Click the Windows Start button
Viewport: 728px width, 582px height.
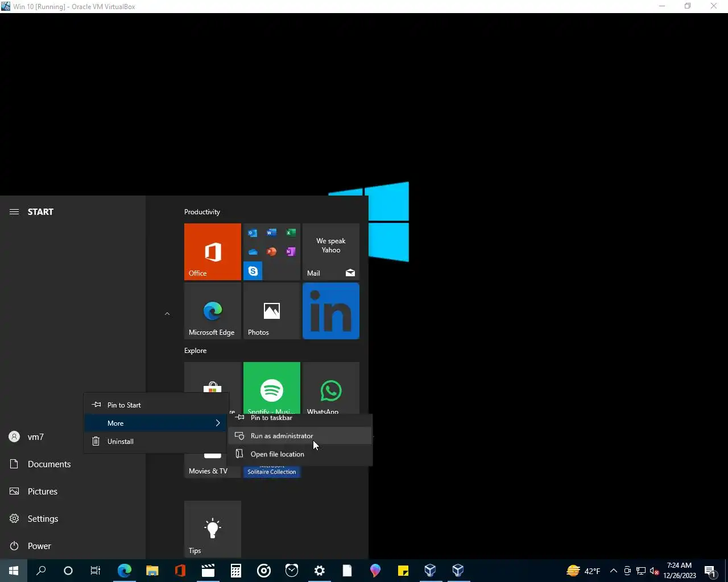pyautogui.click(x=14, y=571)
